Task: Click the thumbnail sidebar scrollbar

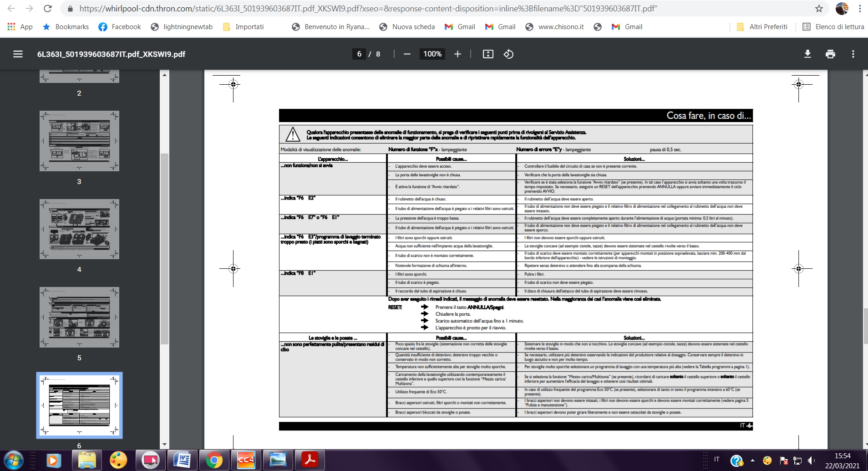Action: [x=164, y=248]
